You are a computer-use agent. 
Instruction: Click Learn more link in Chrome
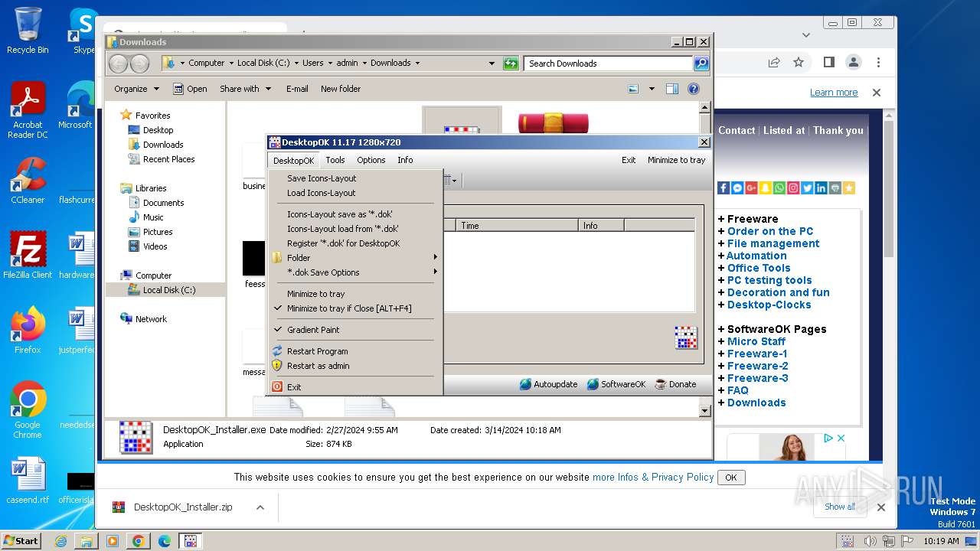tap(834, 93)
